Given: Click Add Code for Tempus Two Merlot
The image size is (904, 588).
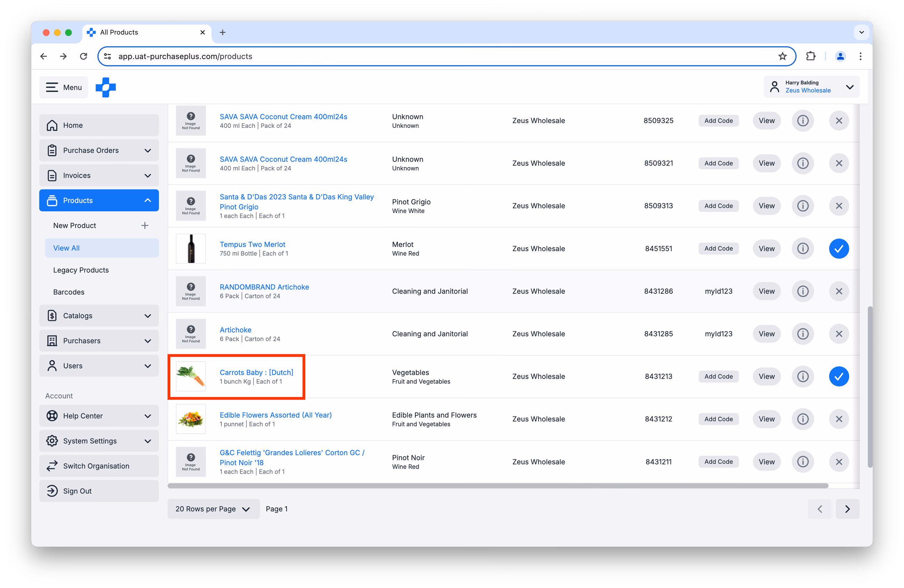Looking at the screenshot, I should [x=718, y=248].
